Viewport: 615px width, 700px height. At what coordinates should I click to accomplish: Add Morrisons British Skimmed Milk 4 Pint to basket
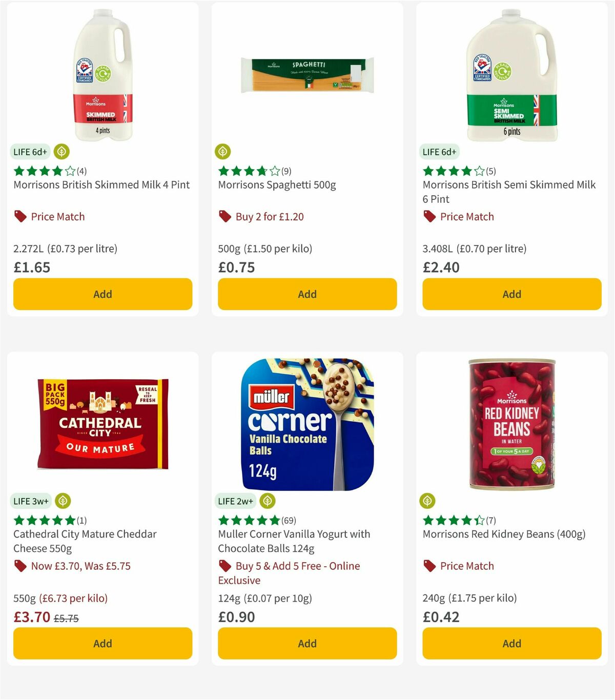(102, 294)
